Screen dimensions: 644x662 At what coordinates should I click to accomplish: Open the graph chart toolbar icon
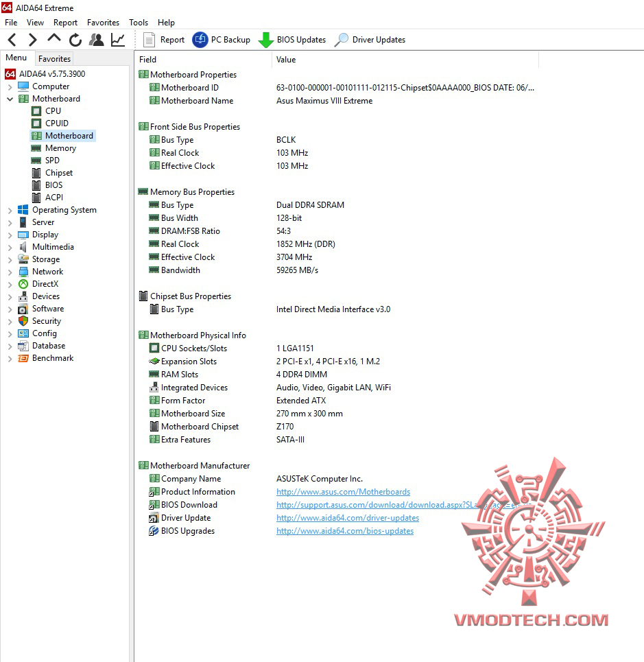(118, 40)
